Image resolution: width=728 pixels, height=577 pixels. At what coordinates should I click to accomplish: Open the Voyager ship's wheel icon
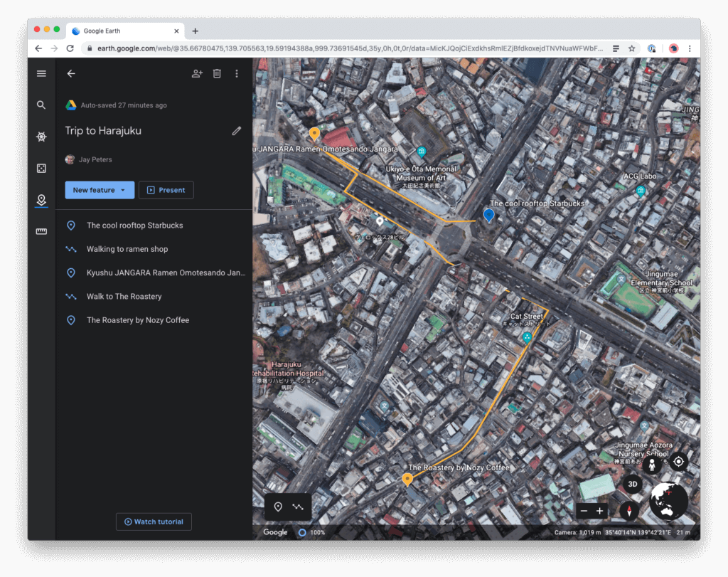pos(41,137)
